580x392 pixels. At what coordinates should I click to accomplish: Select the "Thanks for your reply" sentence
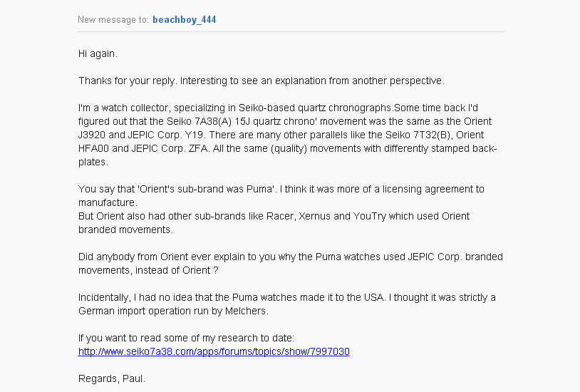[261, 81]
